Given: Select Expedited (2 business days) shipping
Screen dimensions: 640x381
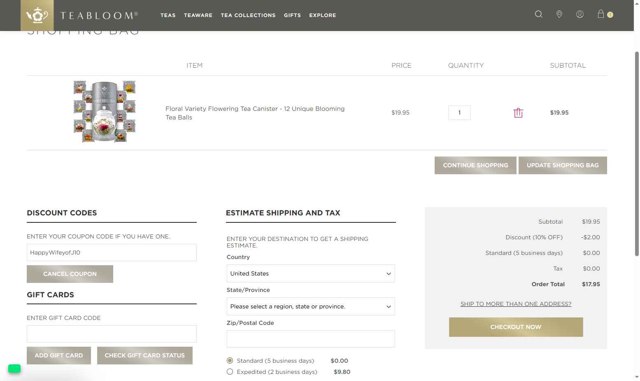Looking at the screenshot, I should [x=230, y=372].
